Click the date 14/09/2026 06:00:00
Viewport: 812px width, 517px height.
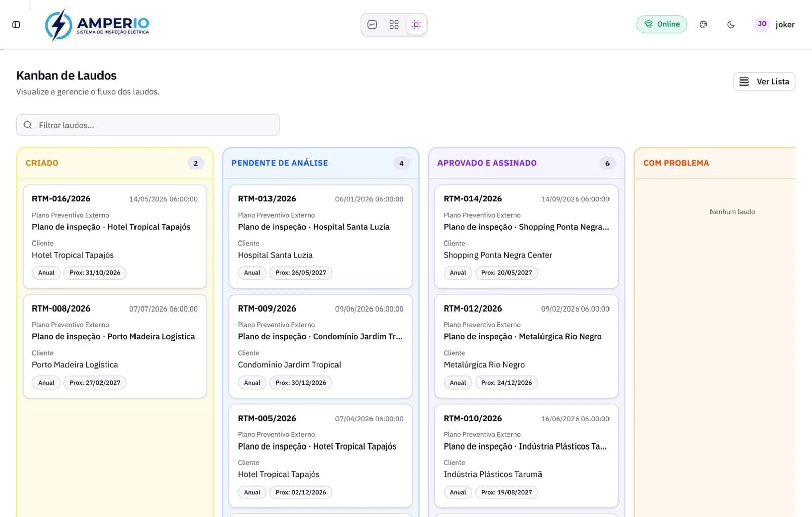(575, 199)
